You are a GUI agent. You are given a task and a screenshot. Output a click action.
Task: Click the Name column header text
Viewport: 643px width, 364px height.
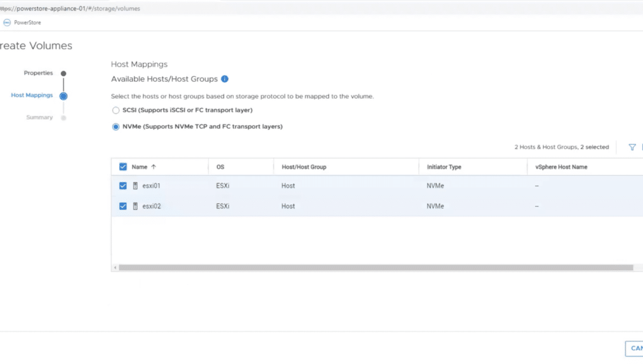[x=140, y=167]
